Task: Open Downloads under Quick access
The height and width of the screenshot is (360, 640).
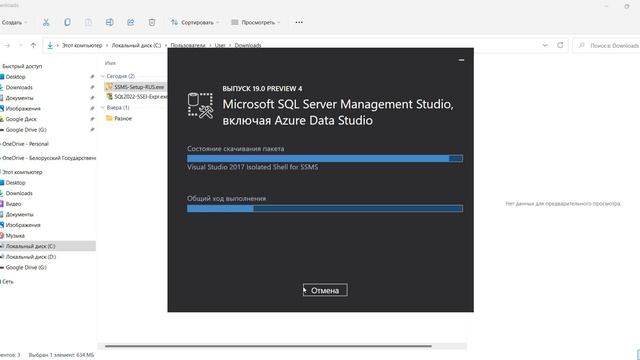Action: (x=19, y=87)
